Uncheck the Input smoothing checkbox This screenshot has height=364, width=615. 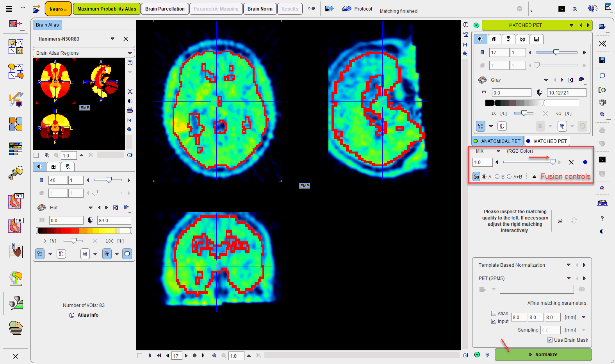pyautogui.click(x=494, y=321)
